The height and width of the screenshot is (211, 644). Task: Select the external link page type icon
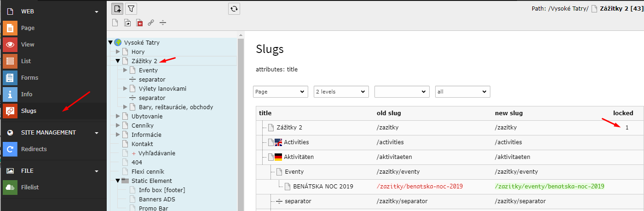click(x=151, y=23)
